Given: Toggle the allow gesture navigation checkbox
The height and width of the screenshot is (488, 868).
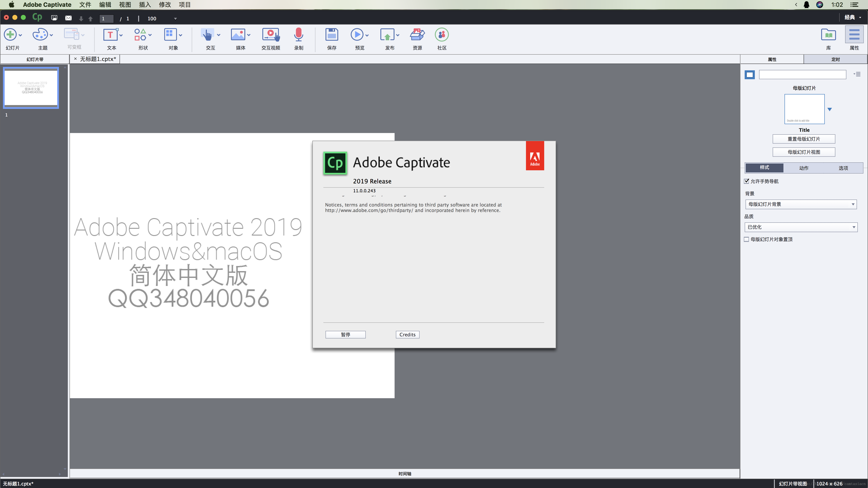Looking at the screenshot, I should [x=747, y=181].
